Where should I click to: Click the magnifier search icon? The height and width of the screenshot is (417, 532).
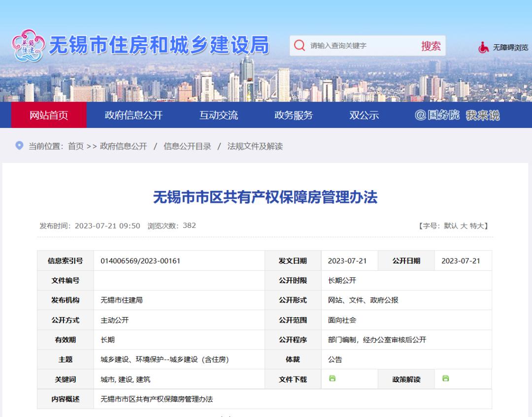point(299,46)
